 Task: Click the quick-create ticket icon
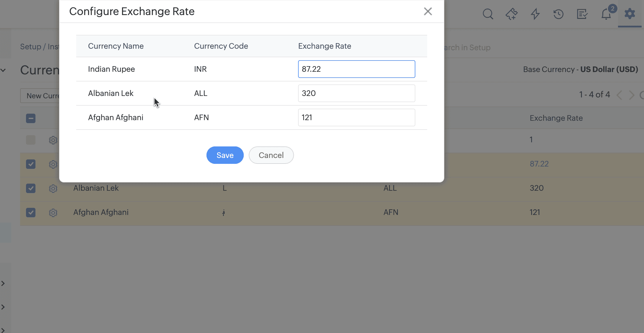coord(511,14)
